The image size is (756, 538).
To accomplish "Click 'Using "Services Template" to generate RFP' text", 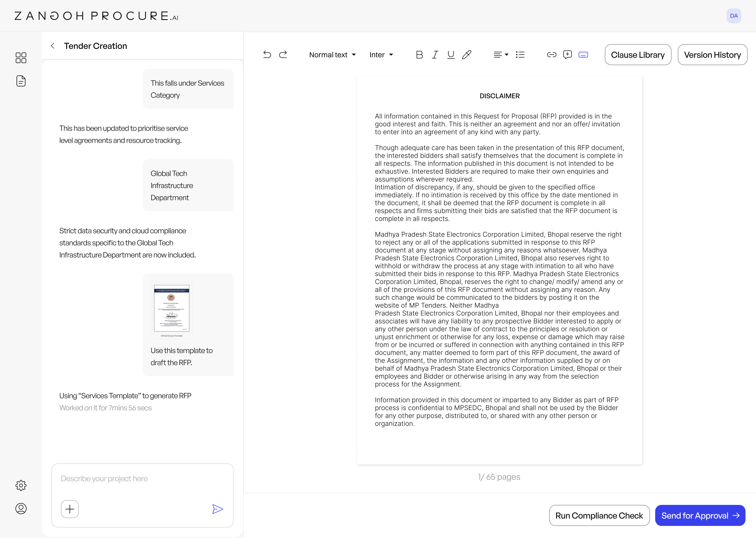I will [x=125, y=396].
